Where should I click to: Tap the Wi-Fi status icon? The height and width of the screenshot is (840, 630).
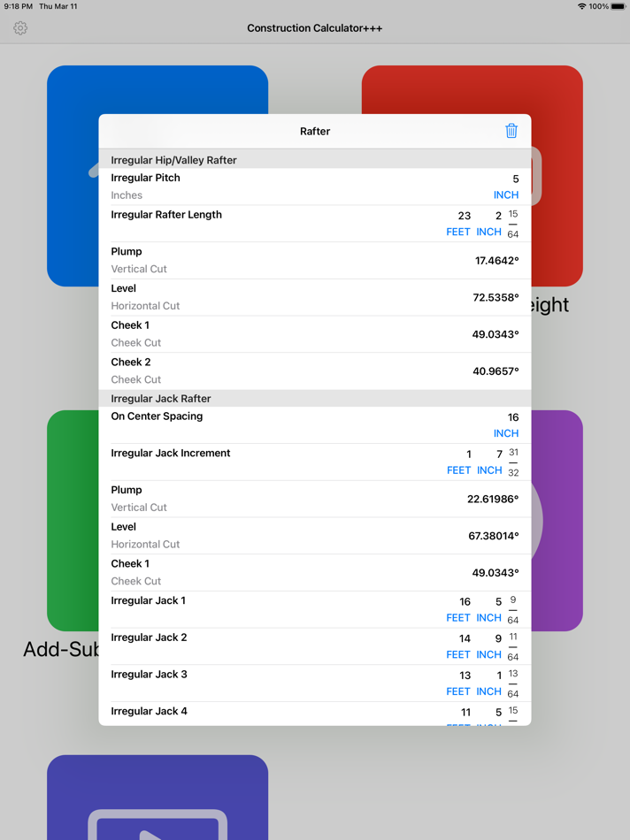coord(581,6)
